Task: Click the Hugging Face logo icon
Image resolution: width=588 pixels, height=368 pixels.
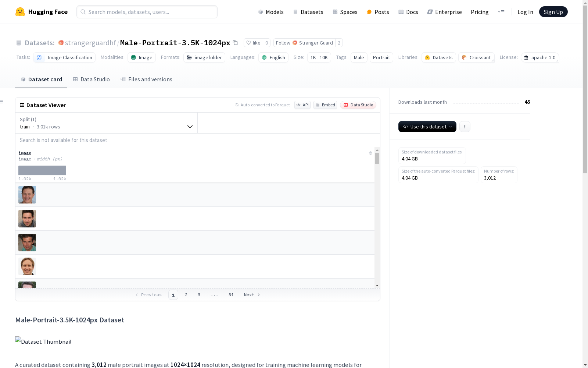Action: (x=20, y=12)
